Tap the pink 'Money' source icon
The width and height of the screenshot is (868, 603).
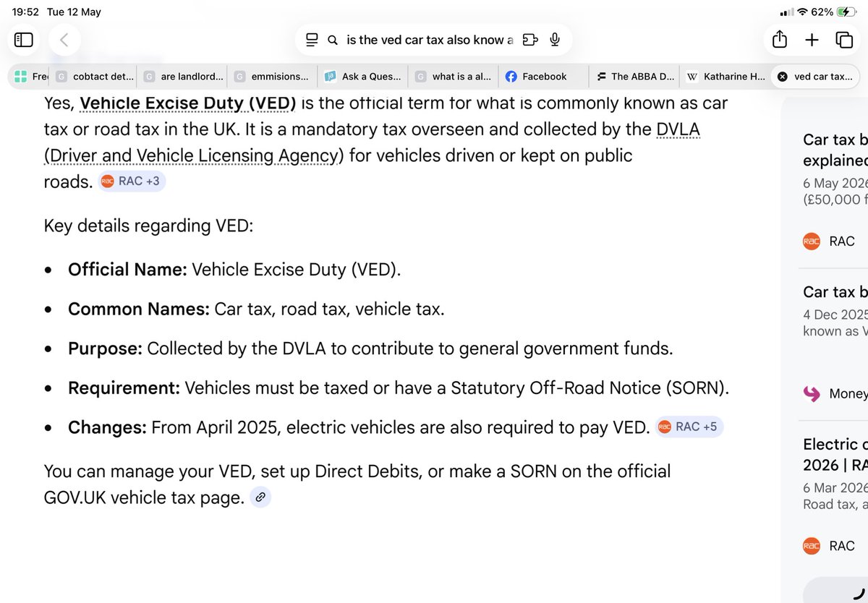click(x=811, y=393)
